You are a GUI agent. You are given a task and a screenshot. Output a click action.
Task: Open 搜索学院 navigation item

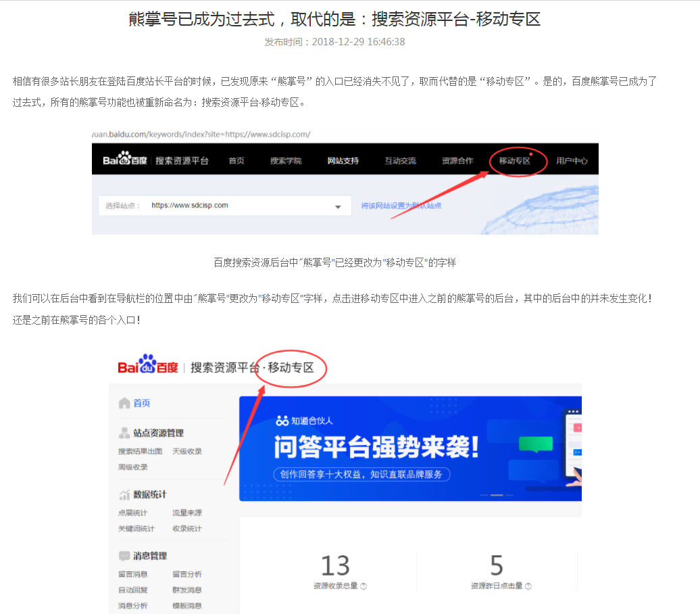[x=286, y=161]
